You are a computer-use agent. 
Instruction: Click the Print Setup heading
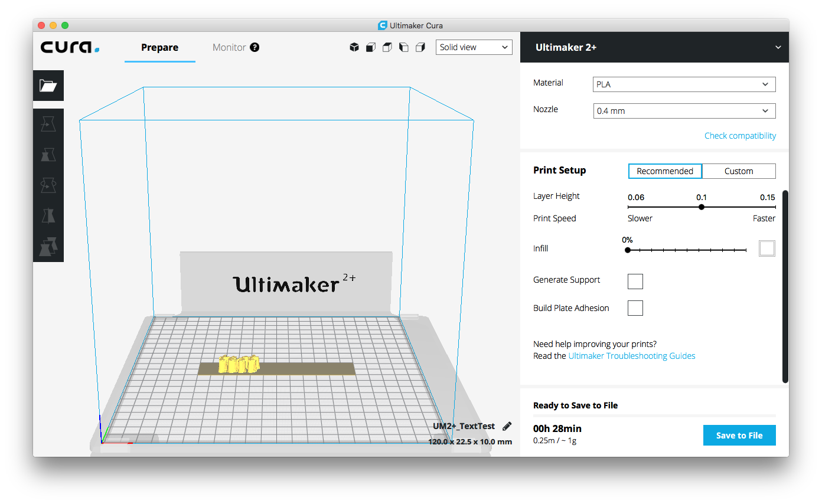point(560,170)
